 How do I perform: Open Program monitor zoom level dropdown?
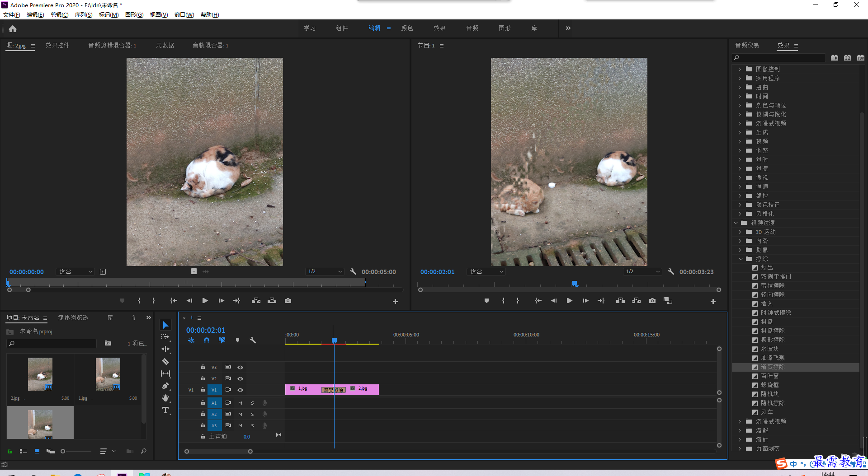[486, 271]
